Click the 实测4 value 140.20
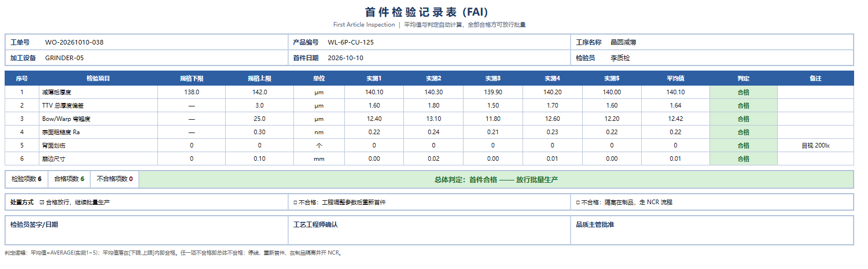 (553, 92)
